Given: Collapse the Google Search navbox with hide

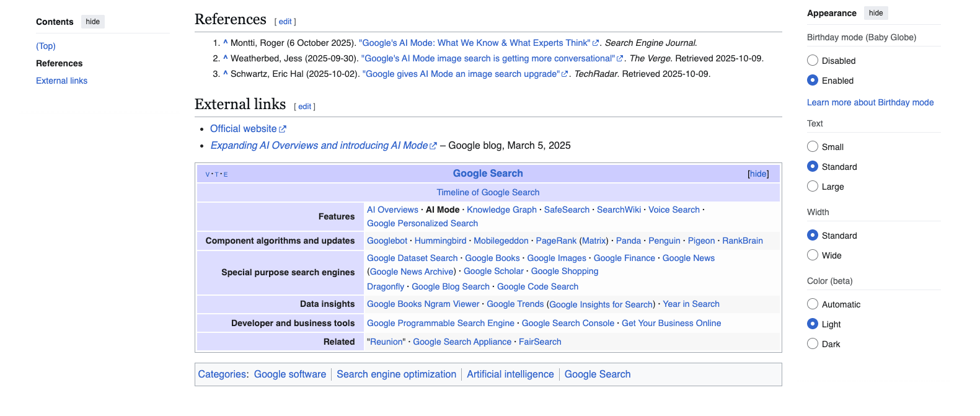Looking at the screenshot, I should [758, 174].
